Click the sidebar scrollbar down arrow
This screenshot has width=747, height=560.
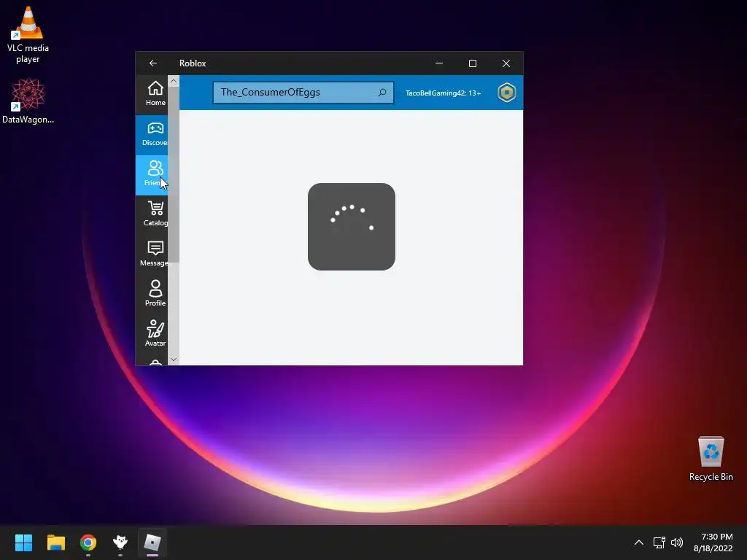174,359
